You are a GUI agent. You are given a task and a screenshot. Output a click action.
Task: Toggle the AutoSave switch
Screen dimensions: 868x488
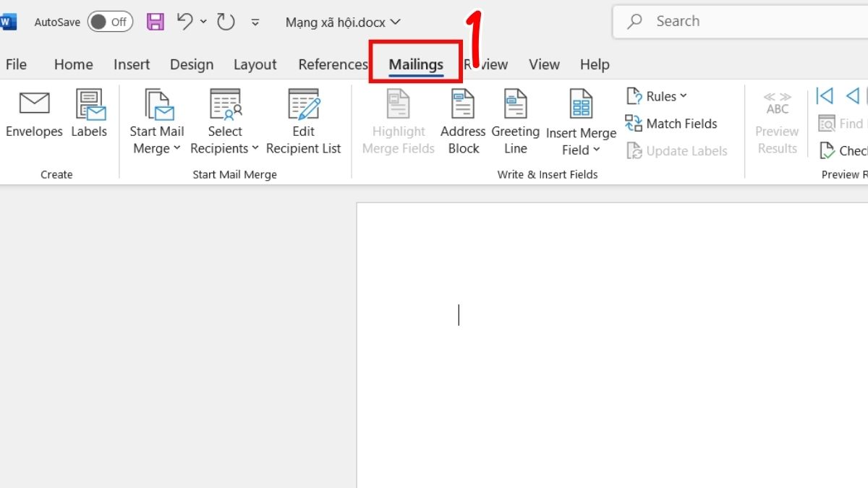pyautogui.click(x=110, y=22)
